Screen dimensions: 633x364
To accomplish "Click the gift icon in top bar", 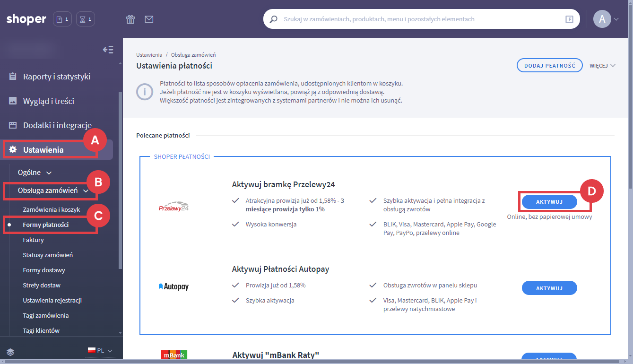I will (x=130, y=19).
